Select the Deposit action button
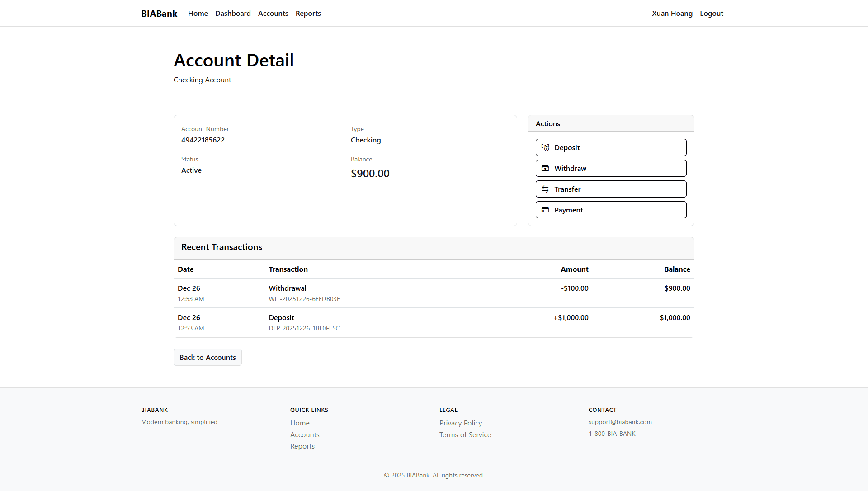Viewport: 868px width, 491px height. pos(611,147)
